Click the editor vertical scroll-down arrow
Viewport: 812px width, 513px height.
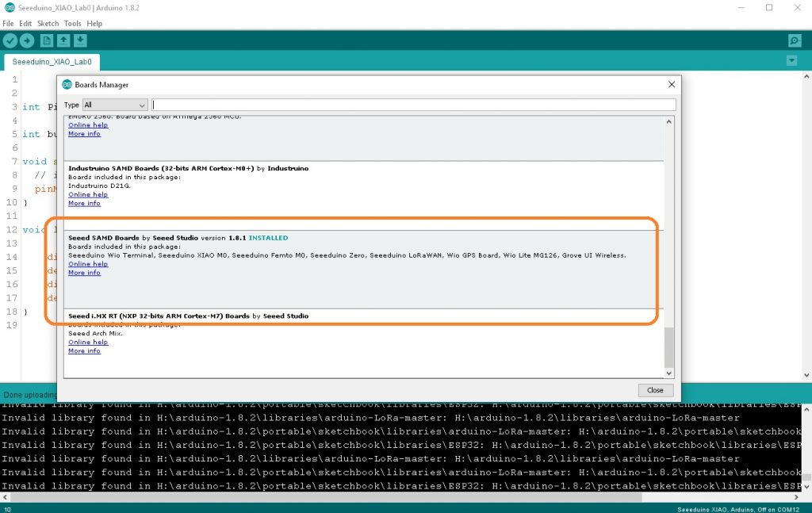click(x=806, y=375)
